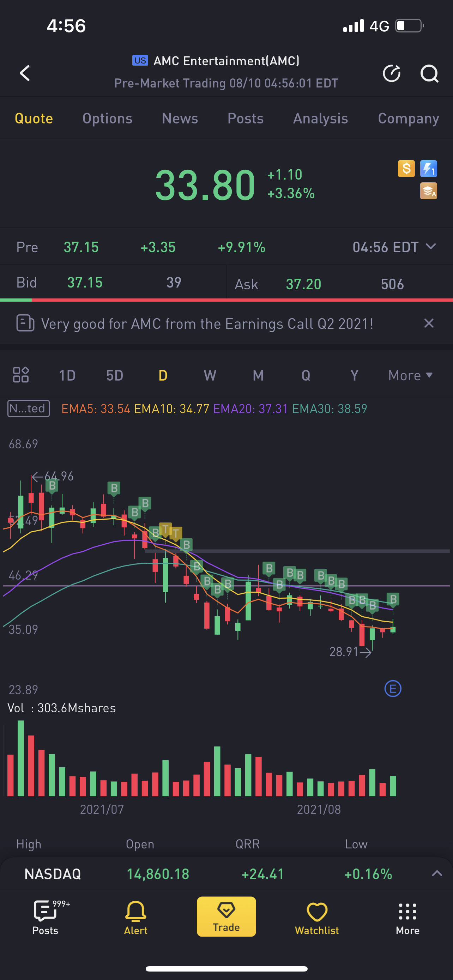The image size is (453, 980).
Task: Tap the 64.96 high price marker
Action: point(53,476)
